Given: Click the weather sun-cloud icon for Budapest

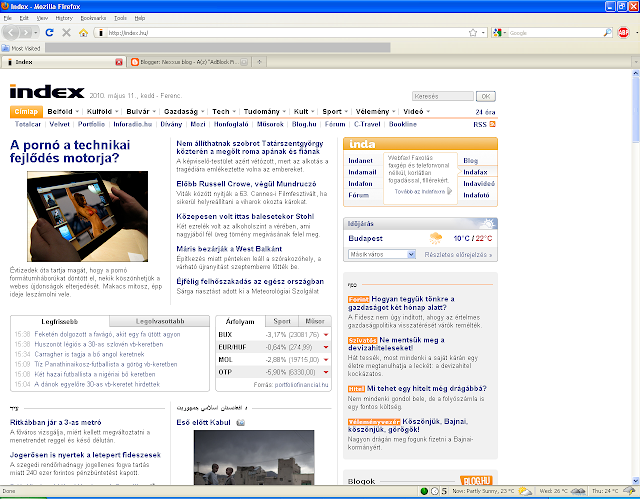Looking at the screenshot, I should (436, 238).
